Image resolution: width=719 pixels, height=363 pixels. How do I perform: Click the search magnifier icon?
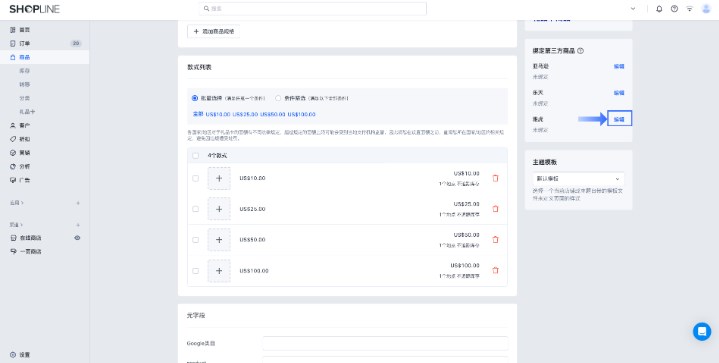click(x=206, y=9)
